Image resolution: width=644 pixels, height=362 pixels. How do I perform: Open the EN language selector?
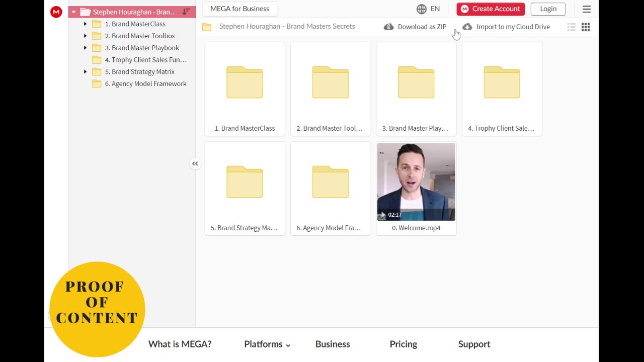435,9
